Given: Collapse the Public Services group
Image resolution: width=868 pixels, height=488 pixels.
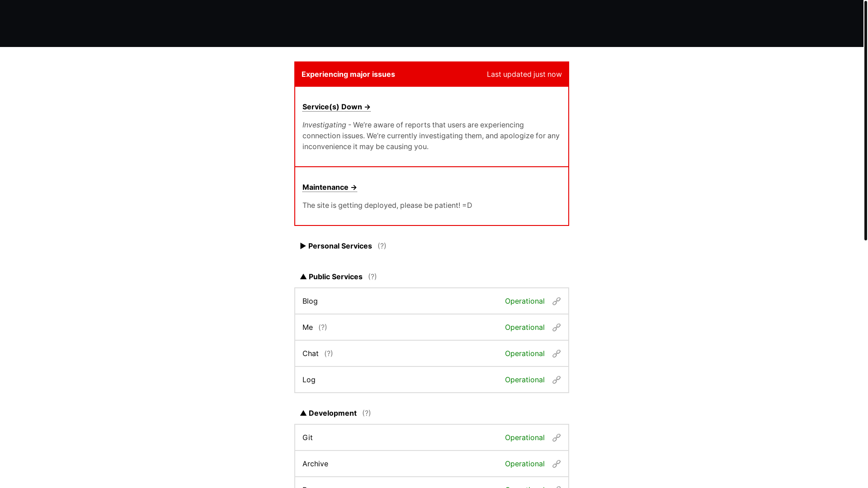Looking at the screenshot, I should click(331, 277).
